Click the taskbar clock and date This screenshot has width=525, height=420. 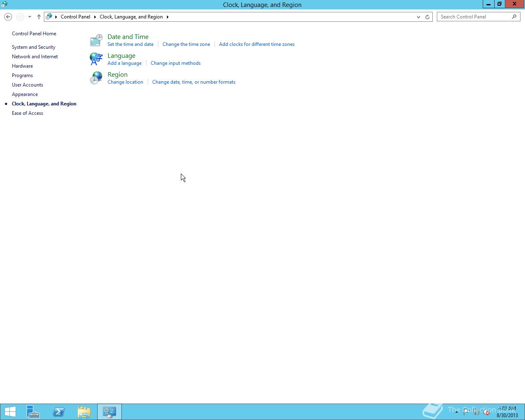(507, 412)
